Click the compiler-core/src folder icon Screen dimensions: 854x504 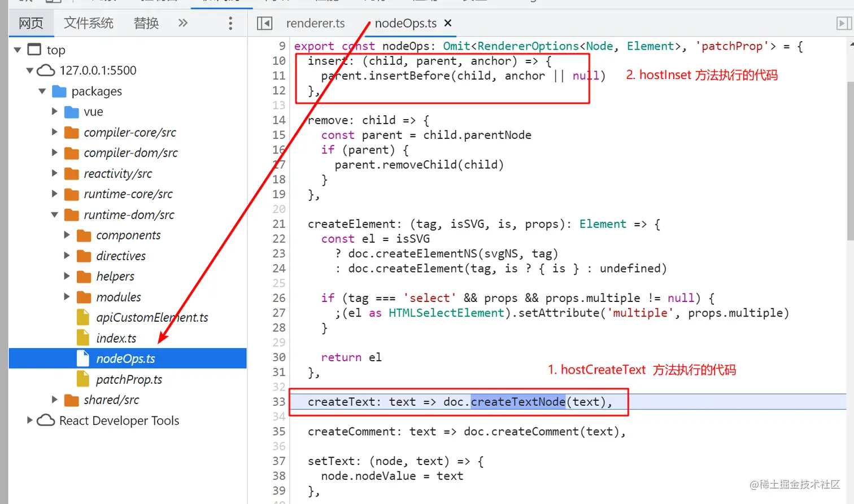pos(72,132)
